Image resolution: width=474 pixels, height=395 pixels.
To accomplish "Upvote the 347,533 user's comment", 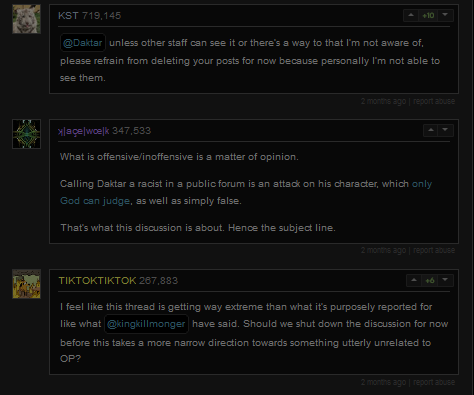I will (431, 130).
